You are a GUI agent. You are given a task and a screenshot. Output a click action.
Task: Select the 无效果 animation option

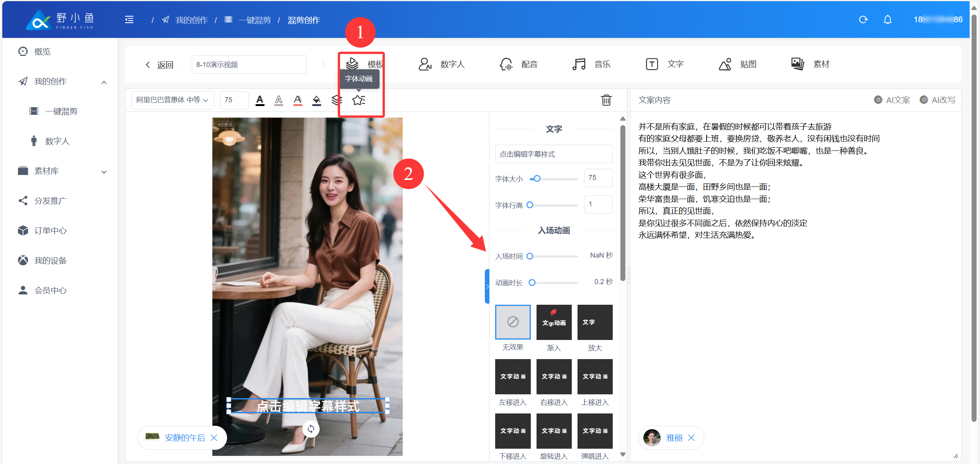pos(512,322)
